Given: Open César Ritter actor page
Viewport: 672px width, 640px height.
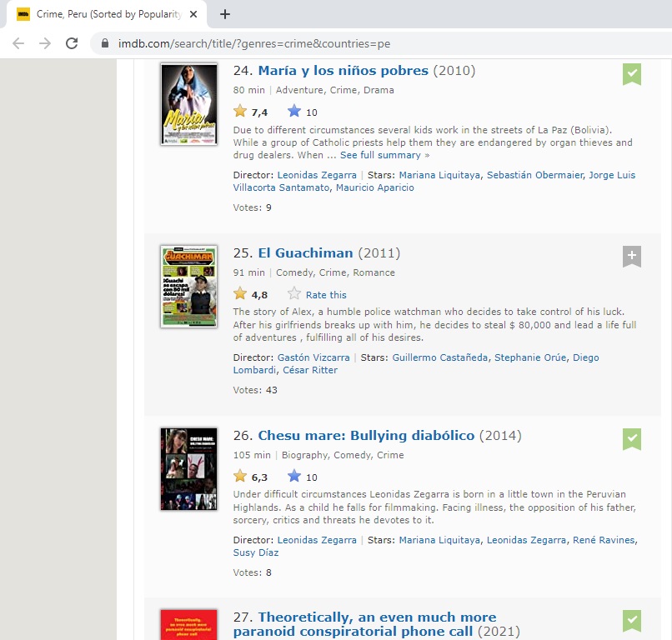Looking at the screenshot, I should tap(310, 370).
